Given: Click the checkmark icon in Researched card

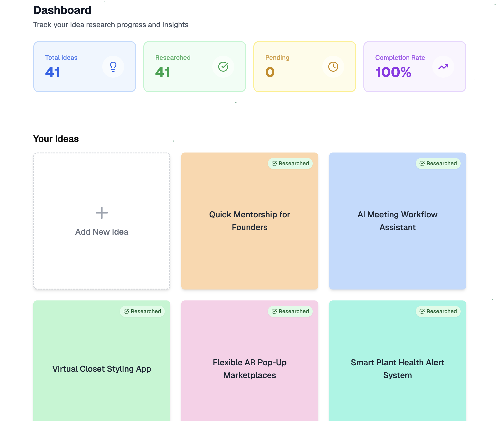Looking at the screenshot, I should point(223,67).
